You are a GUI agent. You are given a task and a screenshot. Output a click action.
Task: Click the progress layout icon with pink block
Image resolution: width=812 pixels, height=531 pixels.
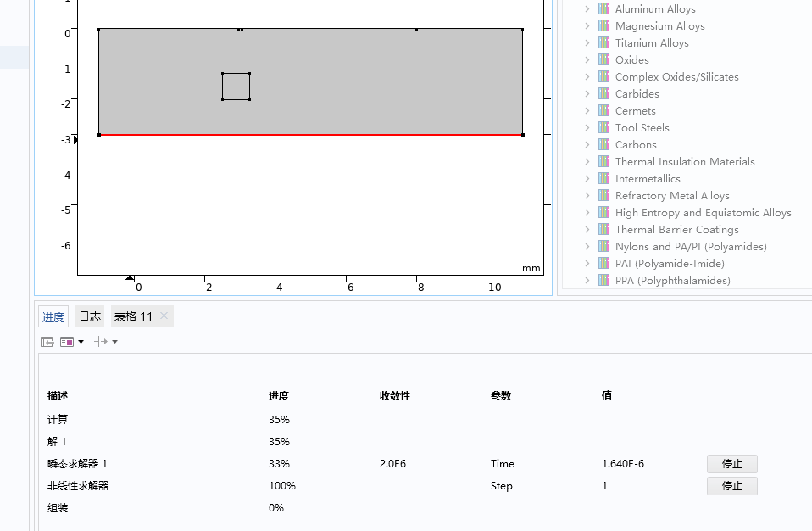pos(67,342)
